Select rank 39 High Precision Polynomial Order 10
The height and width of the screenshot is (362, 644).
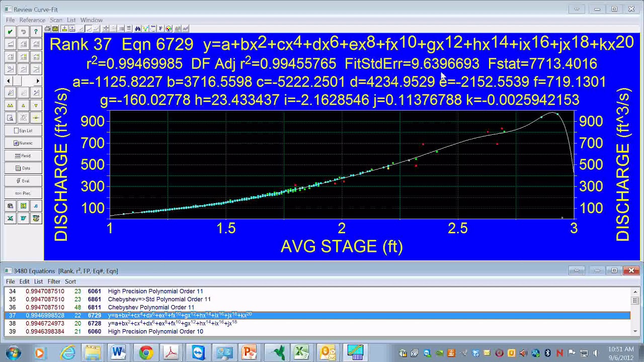317,332
